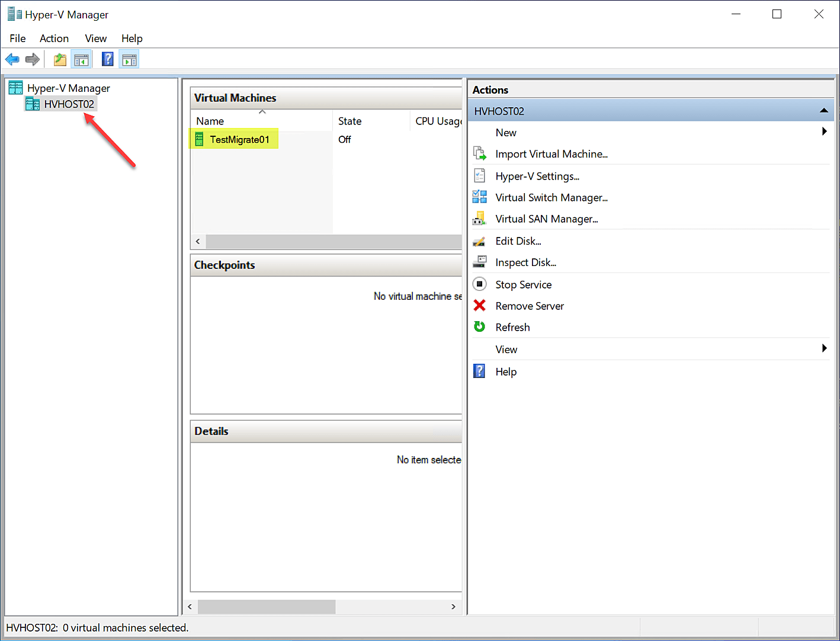
Task: Expand the New submenu arrow
Action: [x=824, y=132]
